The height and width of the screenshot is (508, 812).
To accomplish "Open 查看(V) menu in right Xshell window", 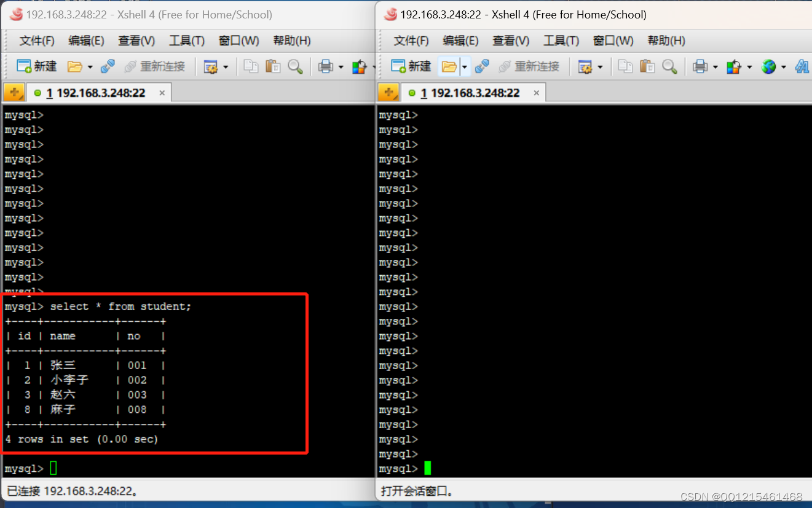I will pyautogui.click(x=511, y=41).
